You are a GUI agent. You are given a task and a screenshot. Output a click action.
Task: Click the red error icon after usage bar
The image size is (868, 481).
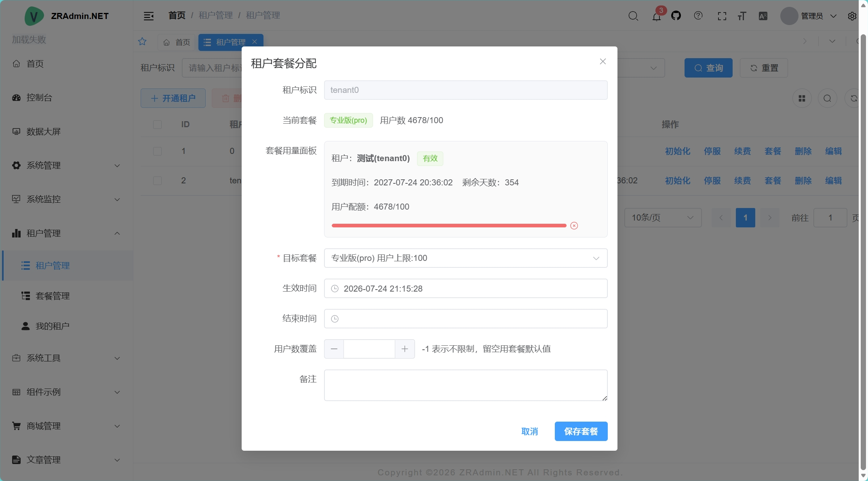pos(574,226)
